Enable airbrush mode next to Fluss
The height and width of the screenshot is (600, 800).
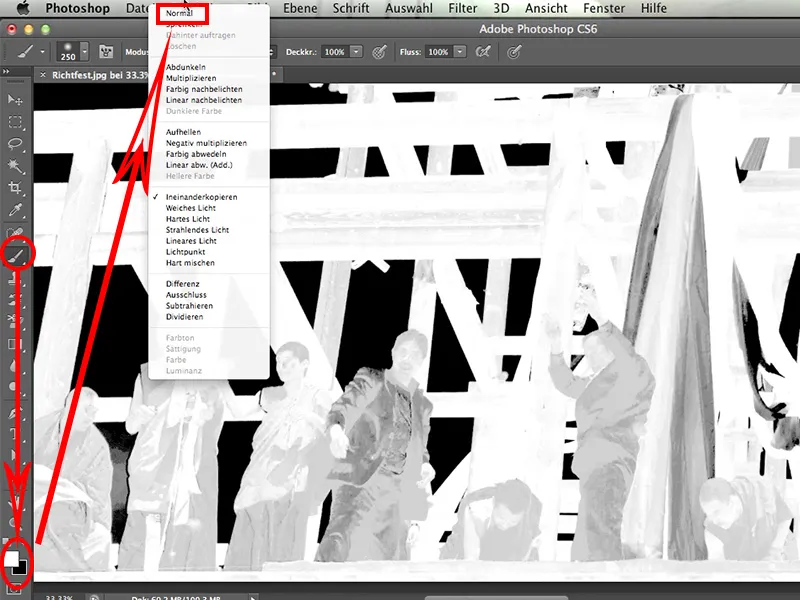483,52
